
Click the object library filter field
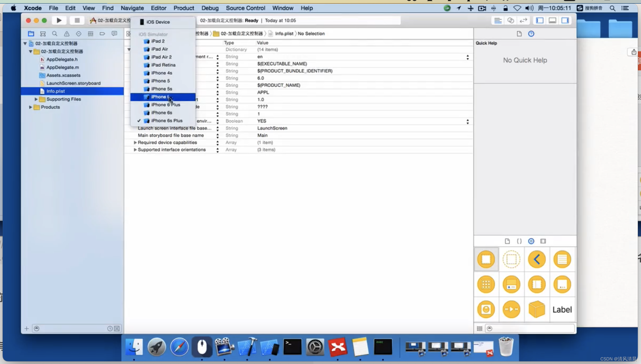530,329
